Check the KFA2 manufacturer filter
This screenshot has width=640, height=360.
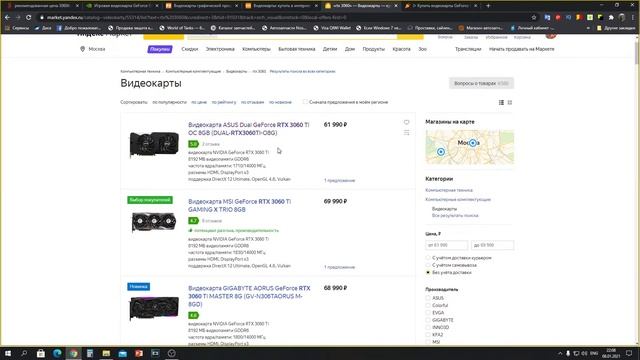[x=428, y=335]
